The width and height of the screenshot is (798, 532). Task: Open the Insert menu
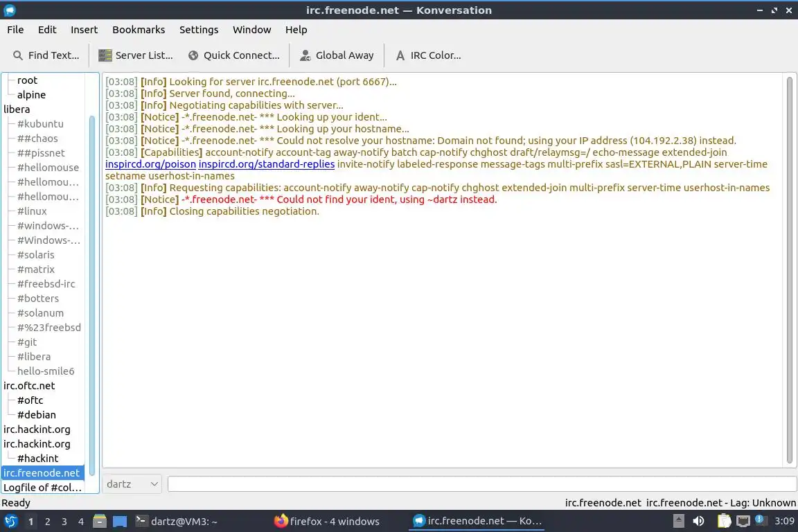pos(84,30)
